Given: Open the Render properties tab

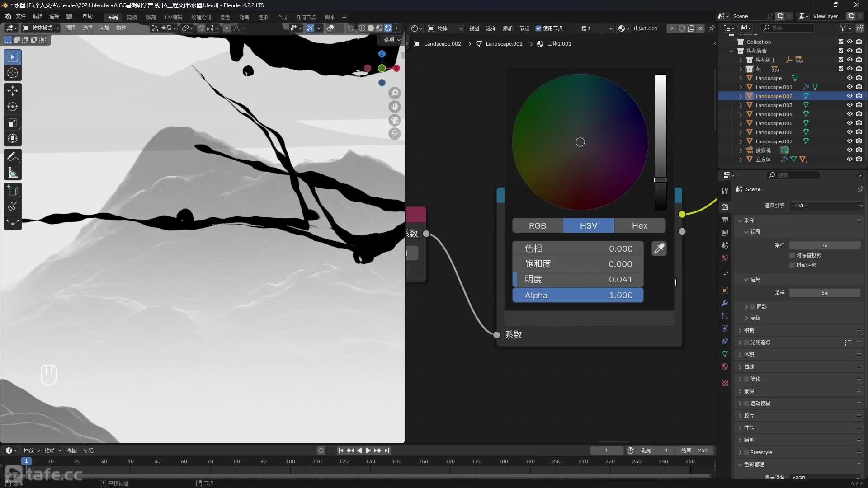Looking at the screenshot, I should point(725,207).
